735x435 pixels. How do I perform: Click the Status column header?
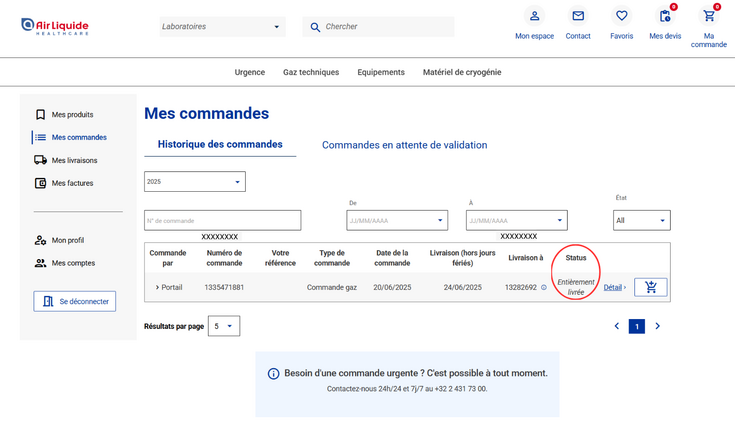(576, 258)
